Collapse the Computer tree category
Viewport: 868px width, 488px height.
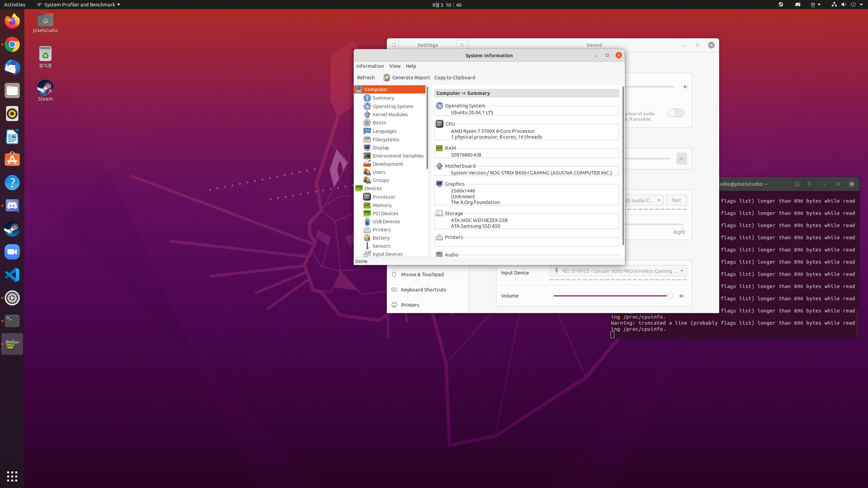coord(376,89)
